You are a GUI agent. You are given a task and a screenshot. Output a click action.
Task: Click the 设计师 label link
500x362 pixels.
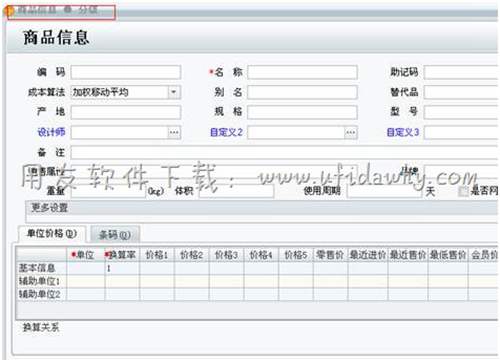51,132
